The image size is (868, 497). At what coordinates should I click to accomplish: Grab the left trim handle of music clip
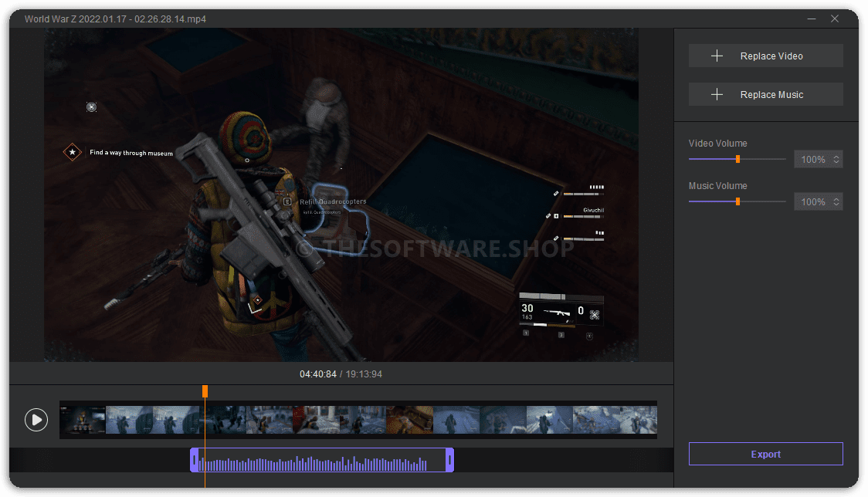coord(195,460)
